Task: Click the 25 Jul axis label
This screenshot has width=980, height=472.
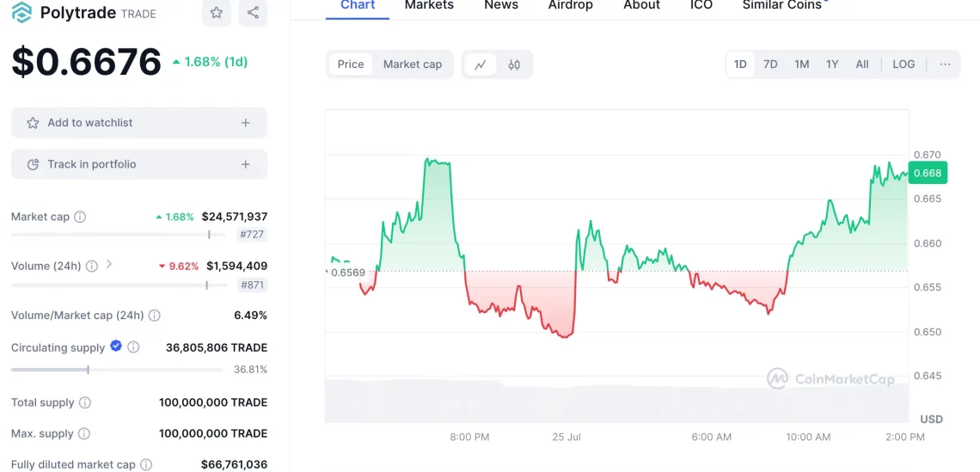Action: click(x=567, y=437)
